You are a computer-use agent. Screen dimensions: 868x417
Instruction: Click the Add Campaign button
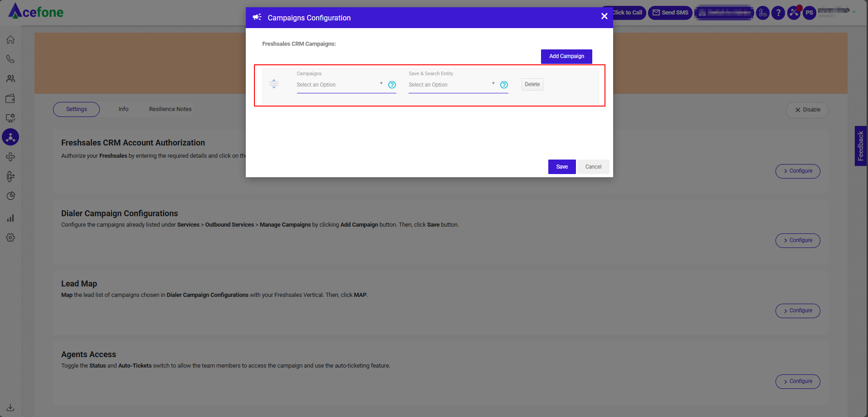point(566,56)
